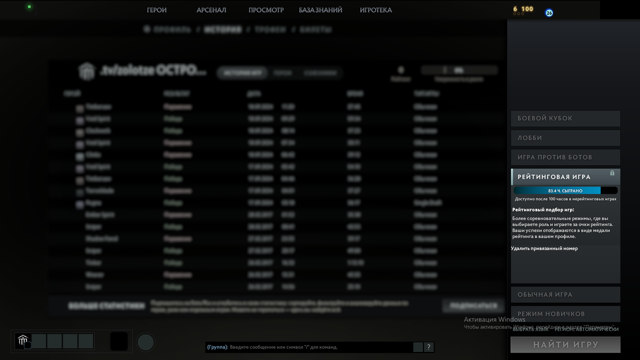Collapse the РЕЙТИНГОВАЯ ИГРА section
640x360 pixels.
click(x=565, y=177)
